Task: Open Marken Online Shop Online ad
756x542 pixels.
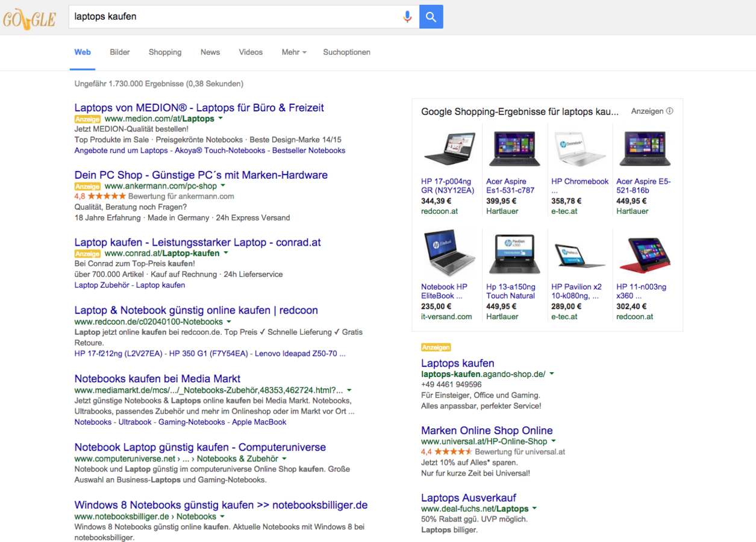Action: (x=487, y=431)
